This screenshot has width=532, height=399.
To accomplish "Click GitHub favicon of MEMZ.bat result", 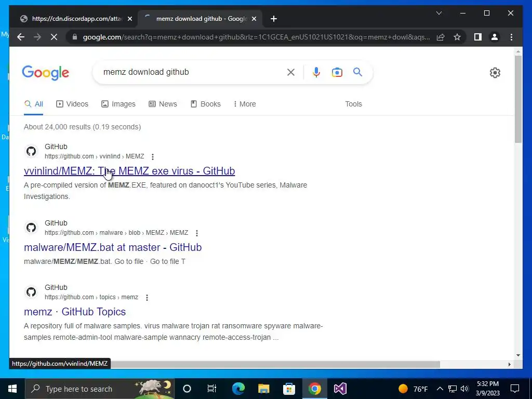I will tap(31, 228).
